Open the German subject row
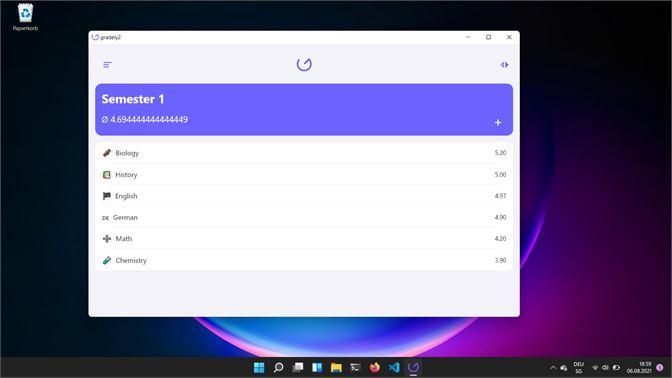The width and height of the screenshot is (672, 378). point(304,217)
